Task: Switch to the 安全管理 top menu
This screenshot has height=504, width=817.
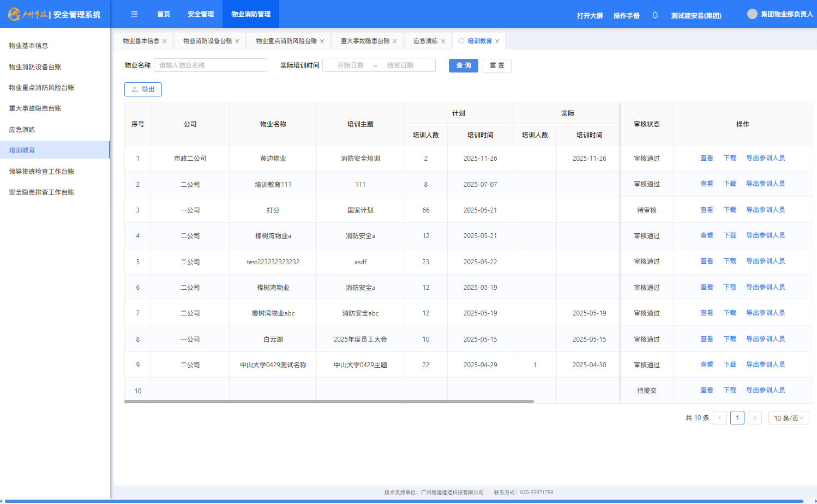Action: coord(201,14)
